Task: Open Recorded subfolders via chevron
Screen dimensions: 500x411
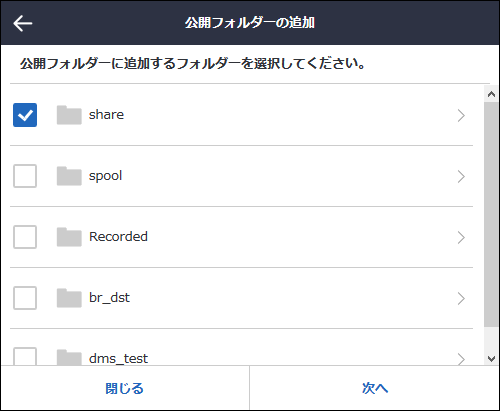Action: click(x=461, y=237)
